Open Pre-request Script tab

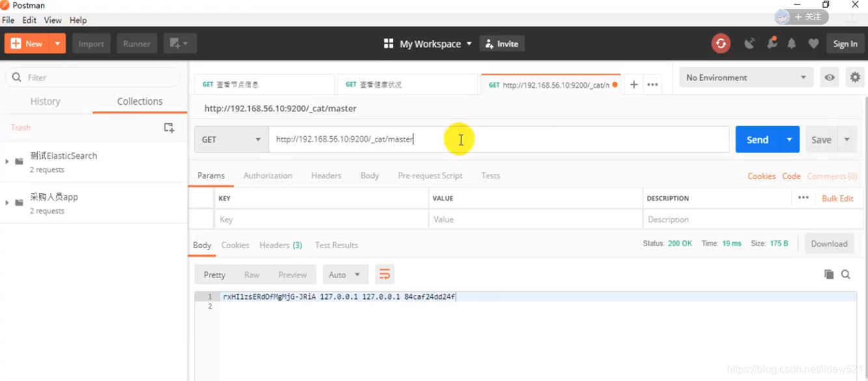click(430, 176)
